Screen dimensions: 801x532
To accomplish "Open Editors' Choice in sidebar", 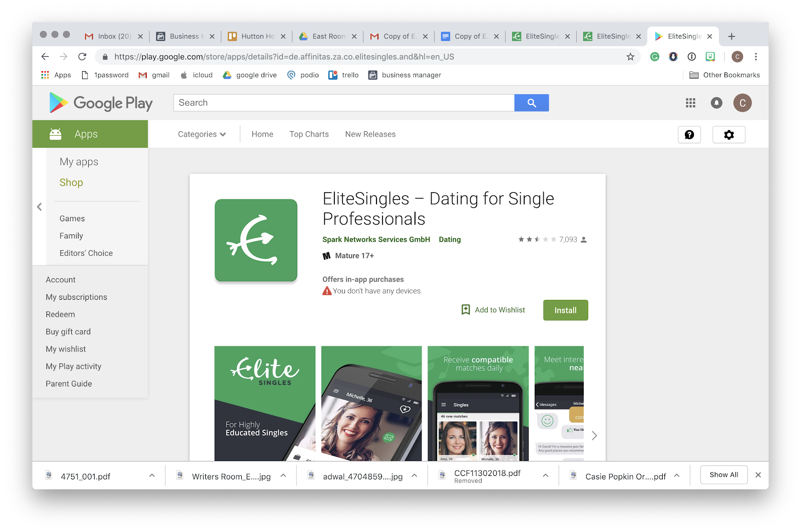I will tap(86, 253).
